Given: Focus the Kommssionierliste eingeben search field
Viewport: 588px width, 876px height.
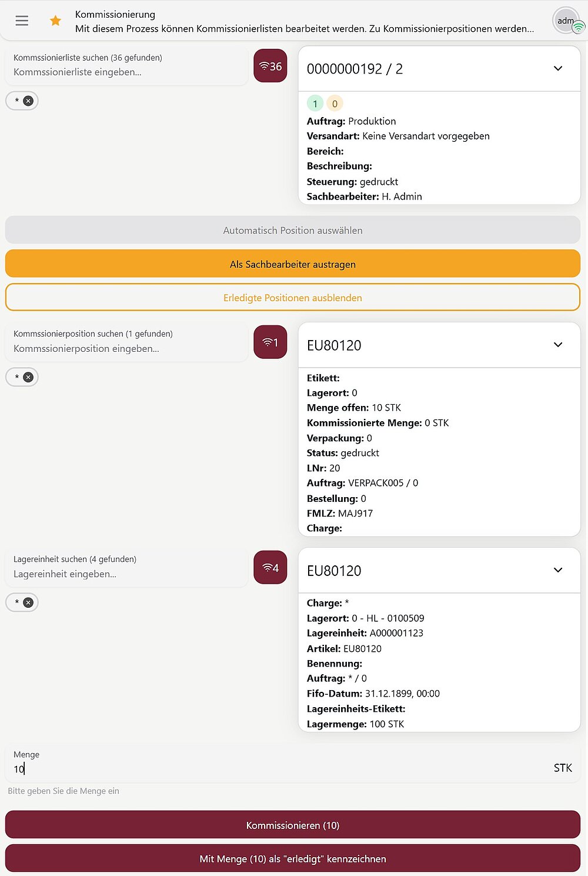Looking at the screenshot, I should pos(126,72).
